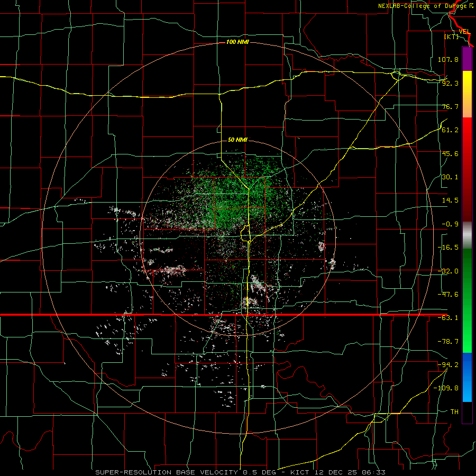Click the 61.2 velocity scale value
Image resolution: width=476 pixels, height=476 pixels.
tap(450, 130)
